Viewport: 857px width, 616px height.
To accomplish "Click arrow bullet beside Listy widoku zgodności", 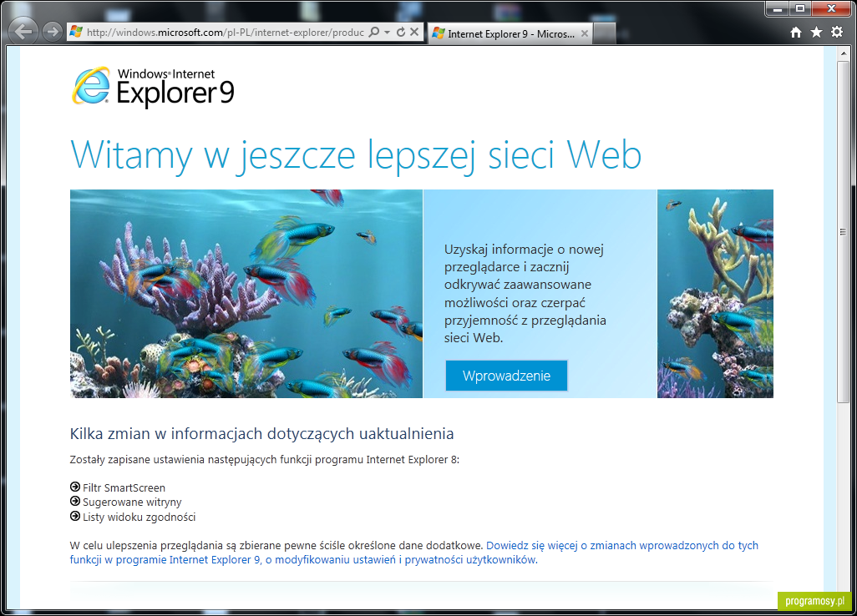I will pos(75,516).
